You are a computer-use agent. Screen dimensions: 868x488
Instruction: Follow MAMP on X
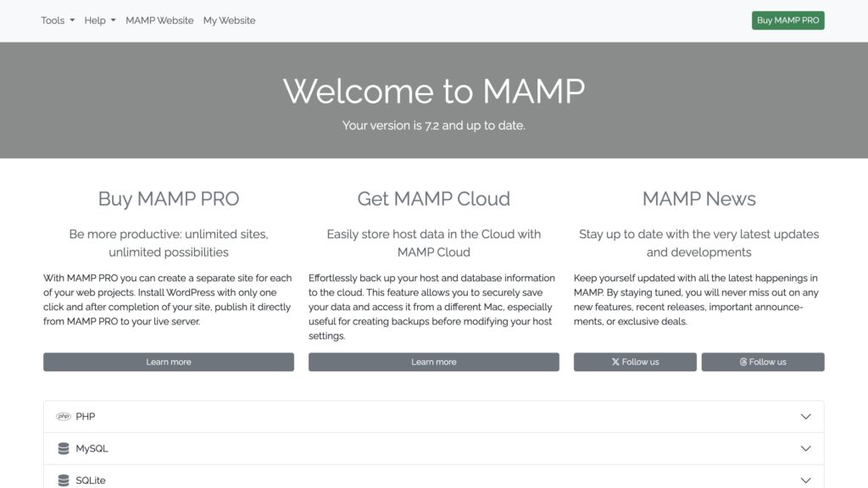635,362
